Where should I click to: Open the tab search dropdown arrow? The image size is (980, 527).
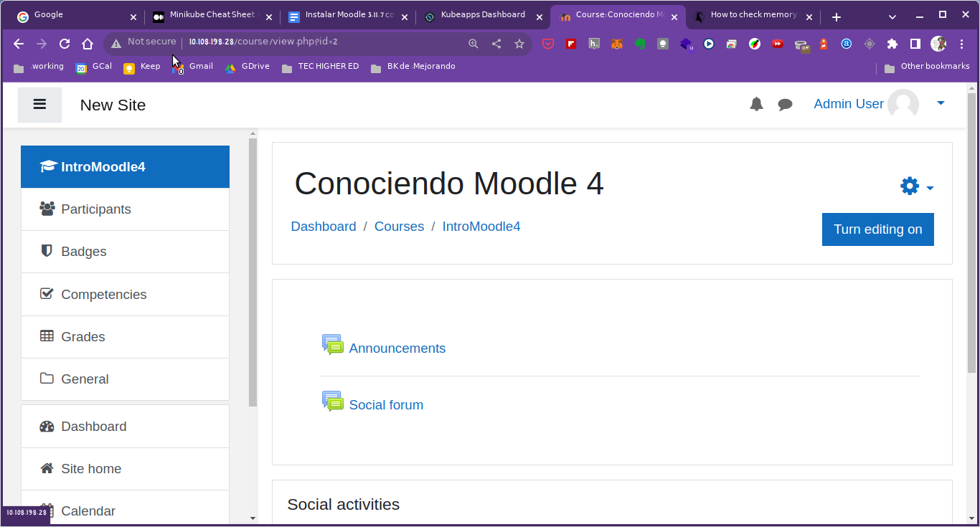892,17
